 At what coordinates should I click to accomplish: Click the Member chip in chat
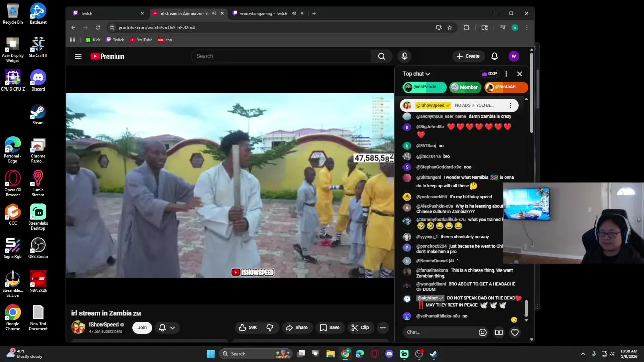point(464,87)
